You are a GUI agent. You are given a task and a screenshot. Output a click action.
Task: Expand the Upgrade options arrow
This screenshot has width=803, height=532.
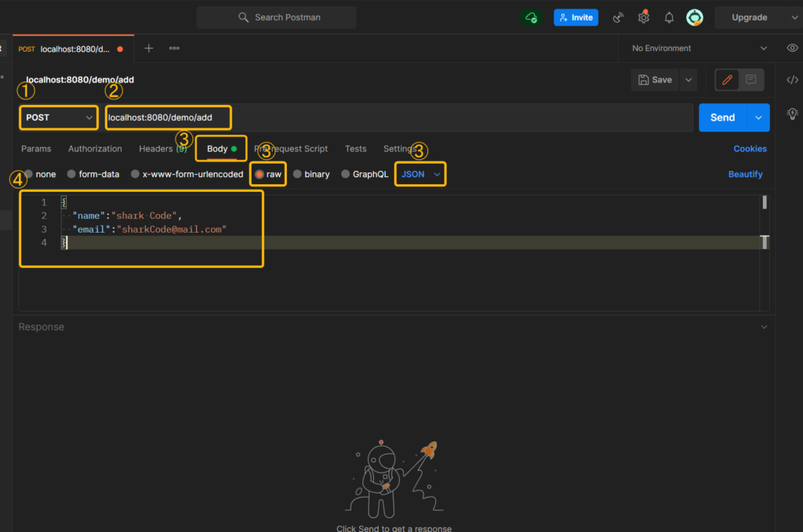(x=794, y=17)
